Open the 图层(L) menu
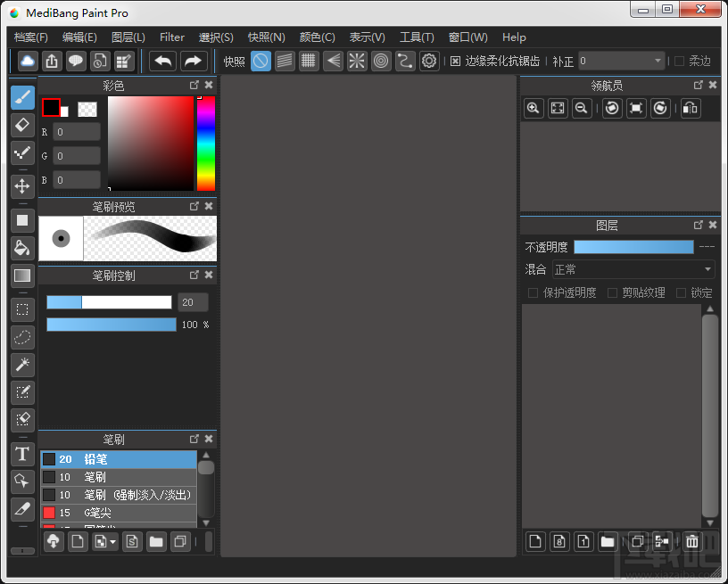The height and width of the screenshot is (584, 728). tap(128, 37)
